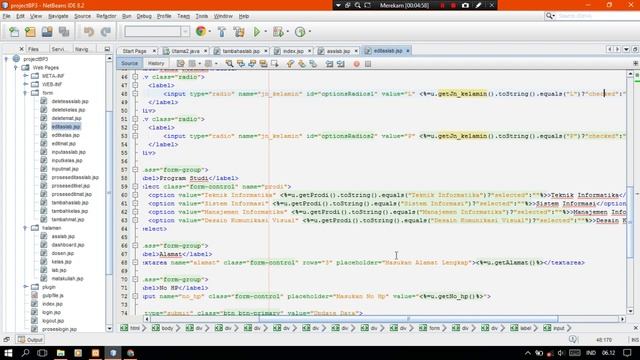Minimize the Projects panel window icon
The image size is (640, 360).
pyautogui.click(x=107, y=49)
